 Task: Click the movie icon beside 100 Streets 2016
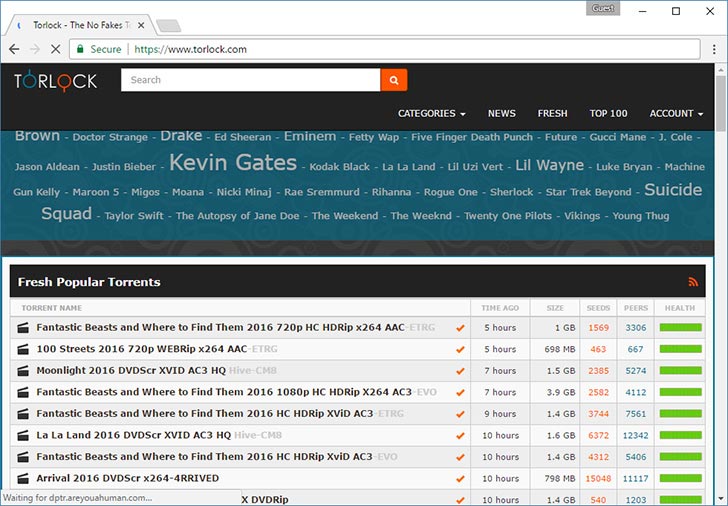(x=23, y=349)
